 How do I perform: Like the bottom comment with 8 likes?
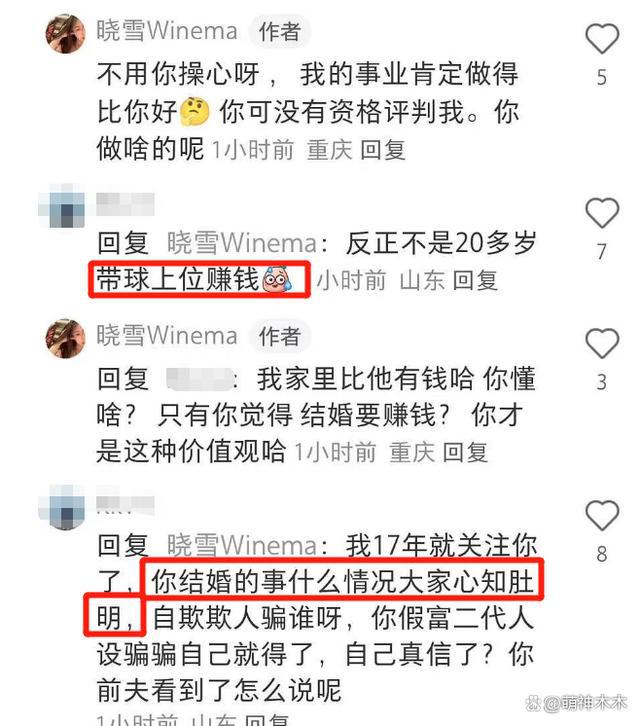(x=602, y=515)
